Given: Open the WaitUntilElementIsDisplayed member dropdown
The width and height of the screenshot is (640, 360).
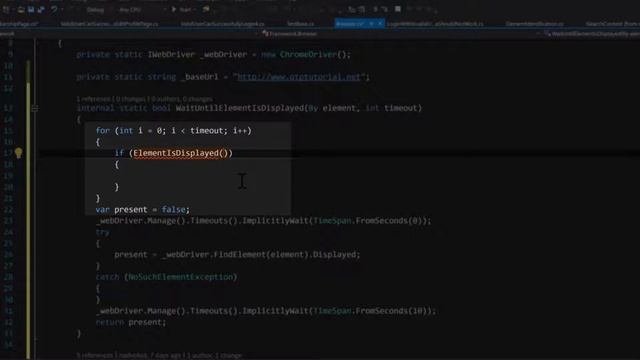Looking at the screenshot, I should 592,34.
